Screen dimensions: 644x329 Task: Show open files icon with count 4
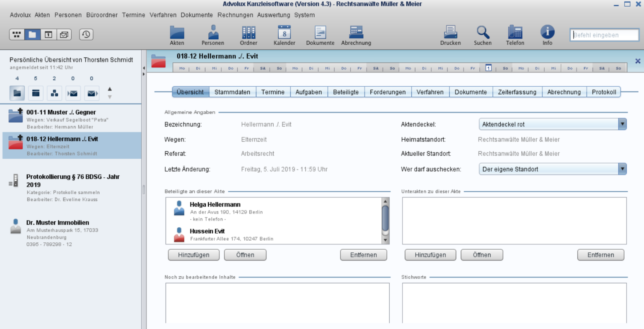[x=17, y=93]
